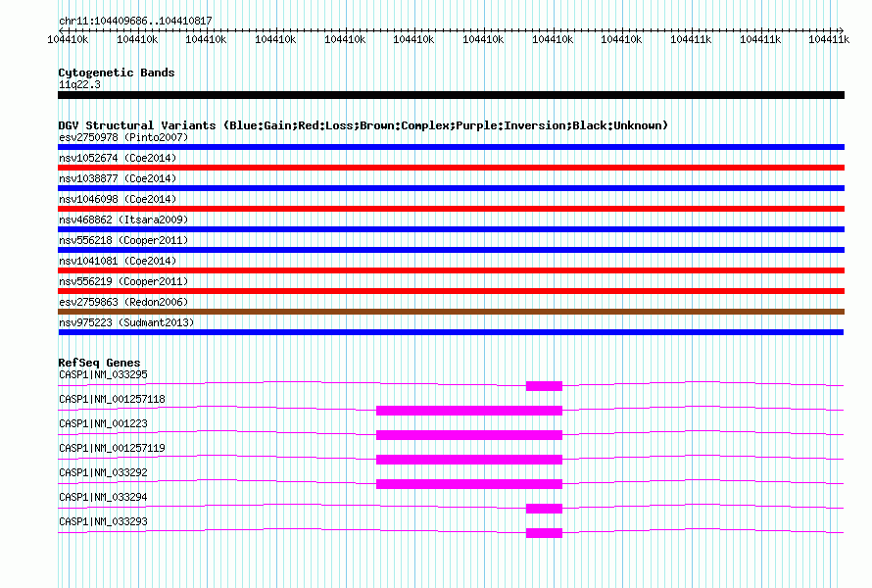Click the nsv556219 (Cooper2011) variant label
Screen dimensions: 872x588
tap(123, 281)
